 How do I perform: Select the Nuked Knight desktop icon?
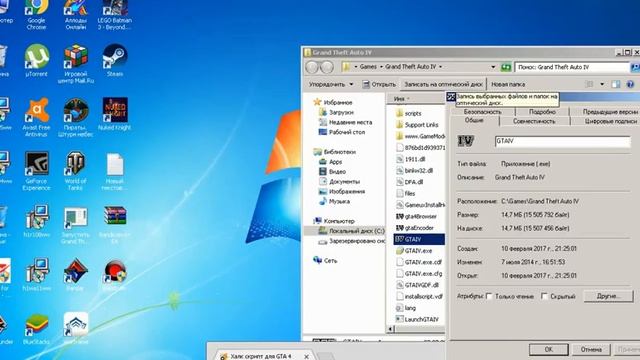(x=115, y=114)
